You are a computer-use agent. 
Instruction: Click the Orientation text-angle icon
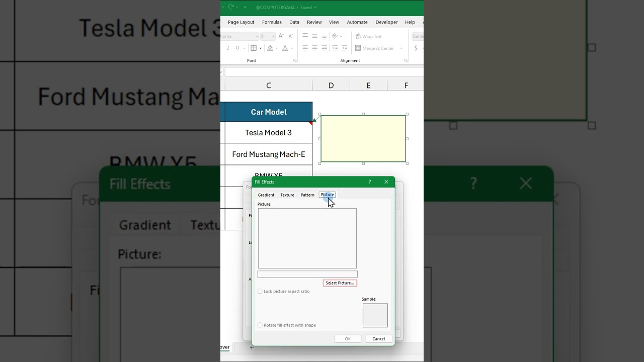[335, 36]
